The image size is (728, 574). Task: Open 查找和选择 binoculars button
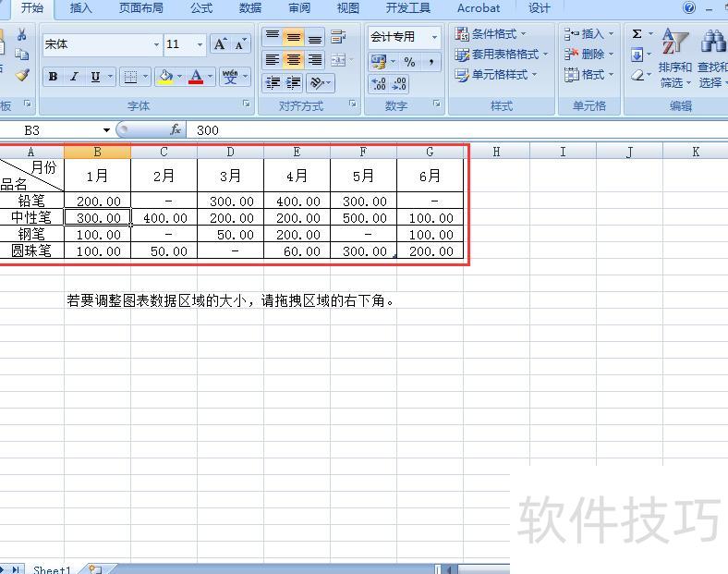point(712,58)
